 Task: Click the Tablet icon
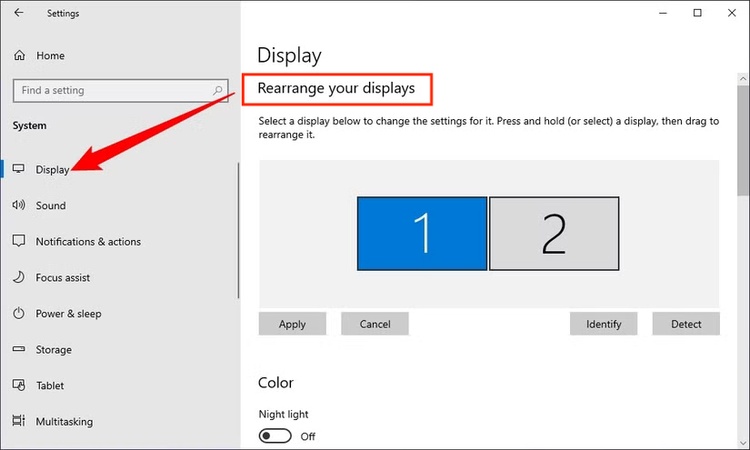(x=19, y=385)
